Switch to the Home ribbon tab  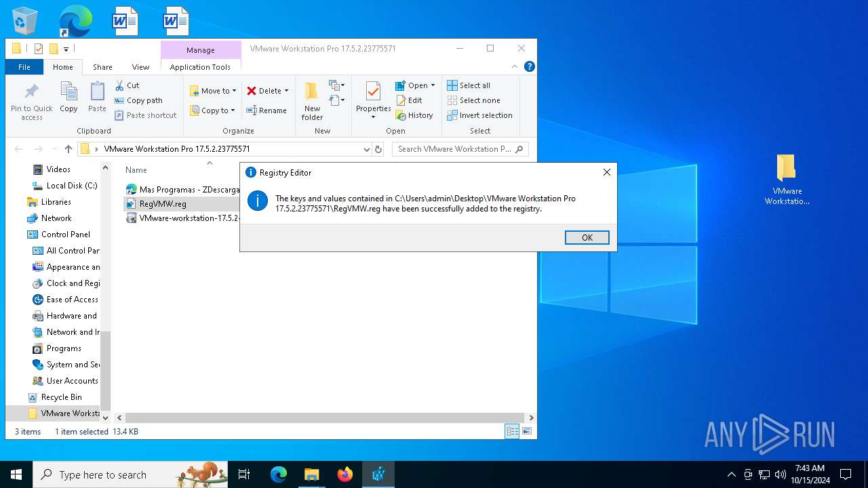click(x=63, y=67)
